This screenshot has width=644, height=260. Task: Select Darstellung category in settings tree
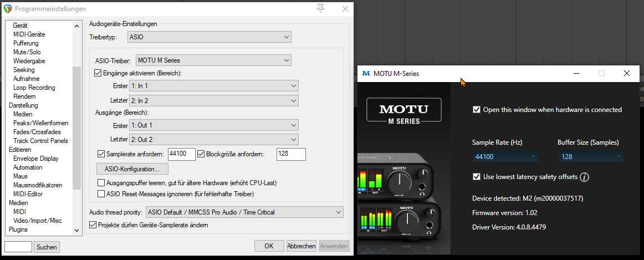[23, 105]
